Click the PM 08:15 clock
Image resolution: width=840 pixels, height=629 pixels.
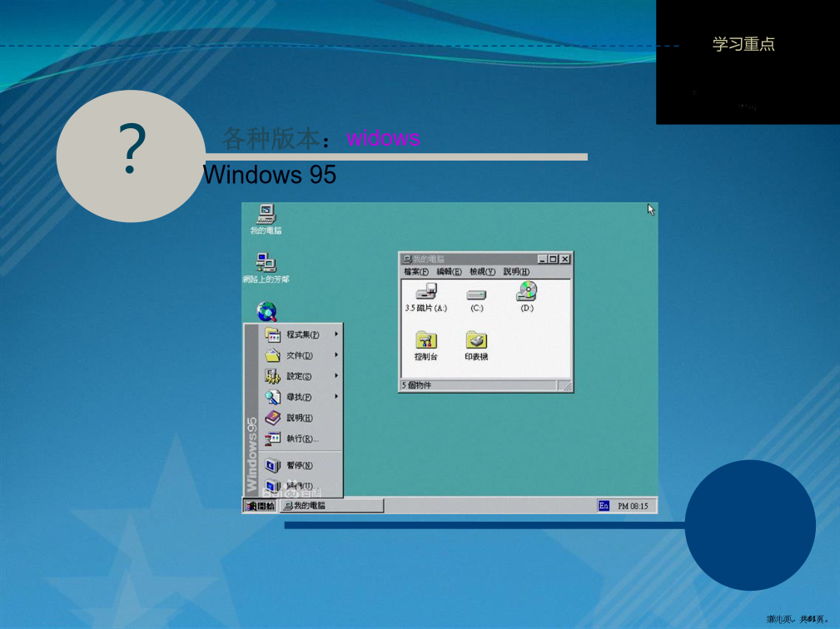(633, 506)
